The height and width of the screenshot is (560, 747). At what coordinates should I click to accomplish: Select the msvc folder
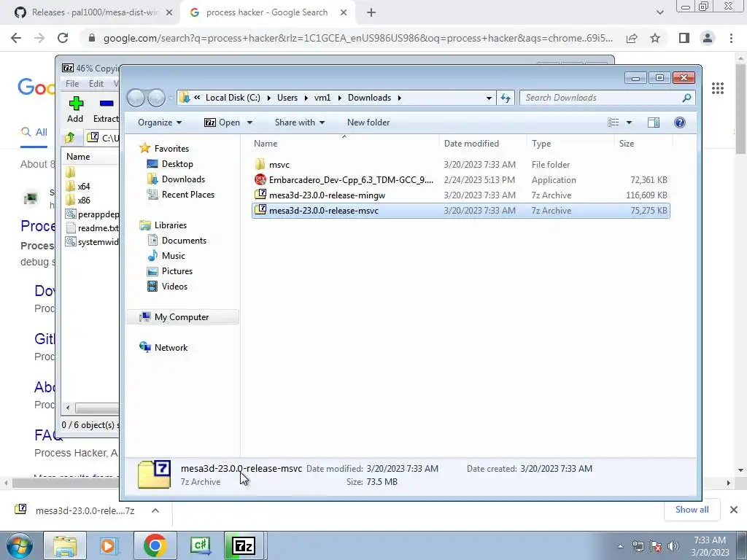click(x=279, y=165)
